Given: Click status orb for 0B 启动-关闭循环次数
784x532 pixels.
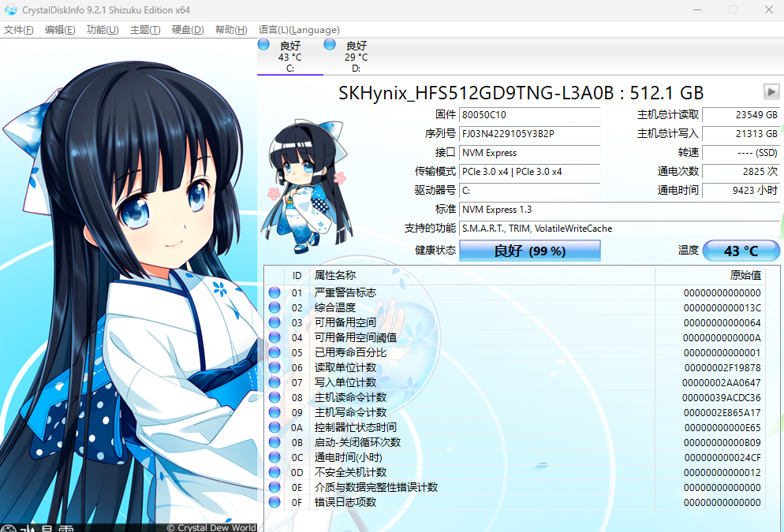Looking at the screenshot, I should tap(274, 442).
